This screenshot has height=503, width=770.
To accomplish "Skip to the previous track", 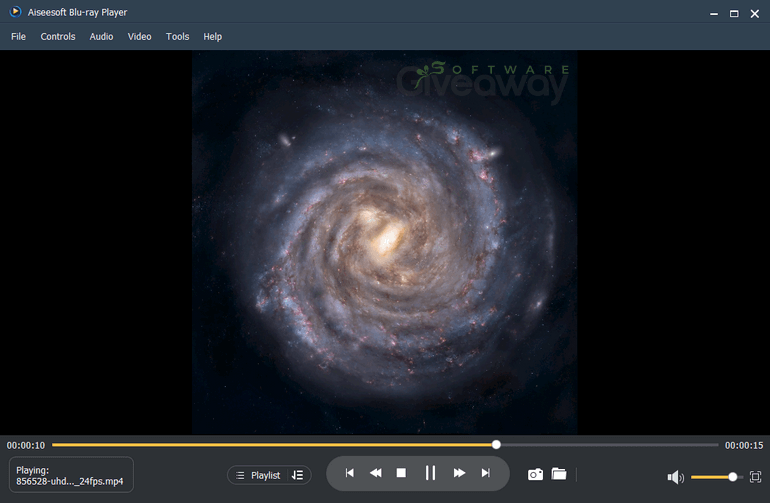I will (350, 473).
